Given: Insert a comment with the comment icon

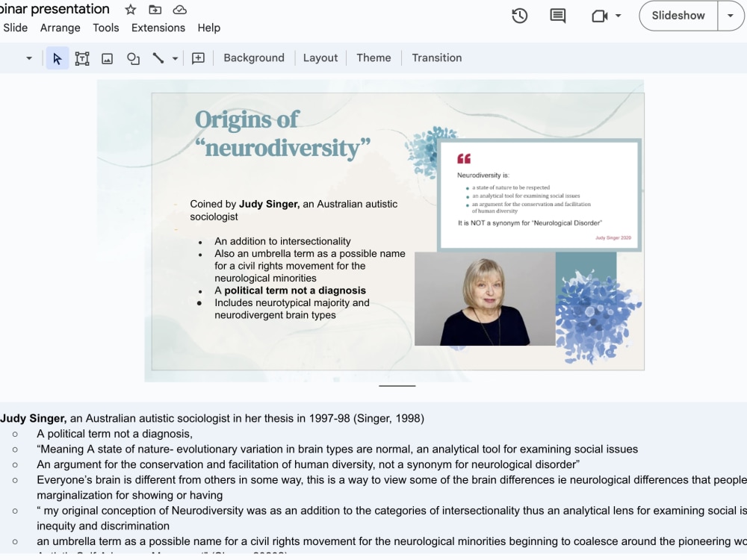Looking at the screenshot, I should tap(198, 57).
